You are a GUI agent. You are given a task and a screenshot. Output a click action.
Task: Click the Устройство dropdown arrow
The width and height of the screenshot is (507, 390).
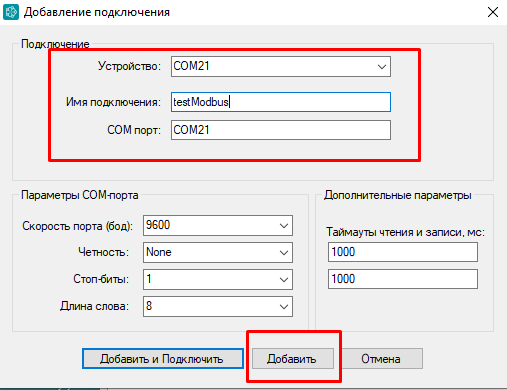[382, 67]
